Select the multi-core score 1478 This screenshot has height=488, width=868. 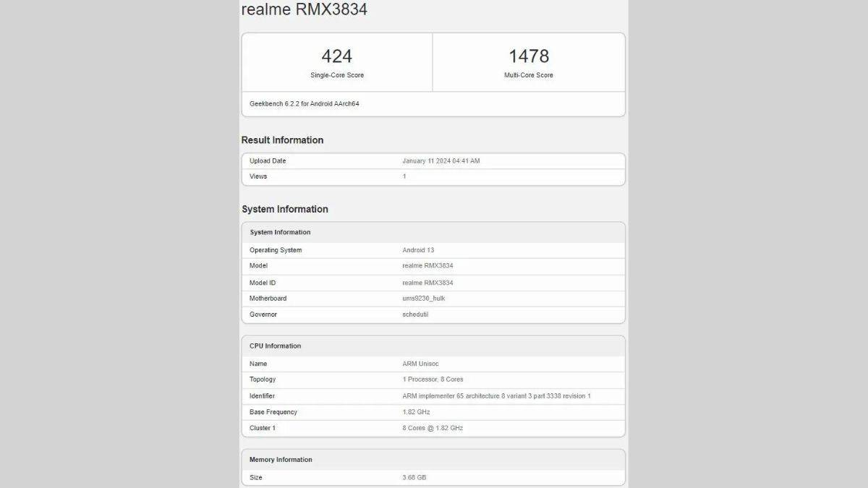tap(529, 56)
